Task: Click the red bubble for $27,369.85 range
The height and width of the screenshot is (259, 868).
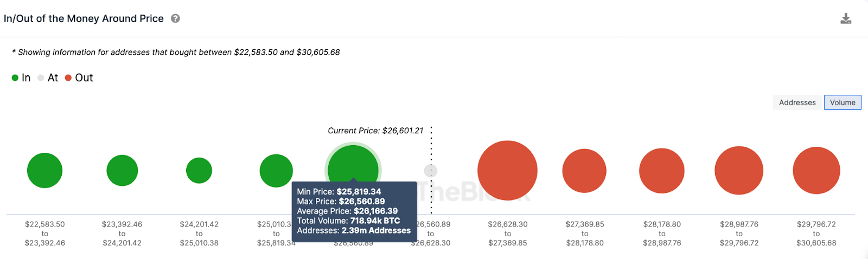Action: [x=584, y=171]
